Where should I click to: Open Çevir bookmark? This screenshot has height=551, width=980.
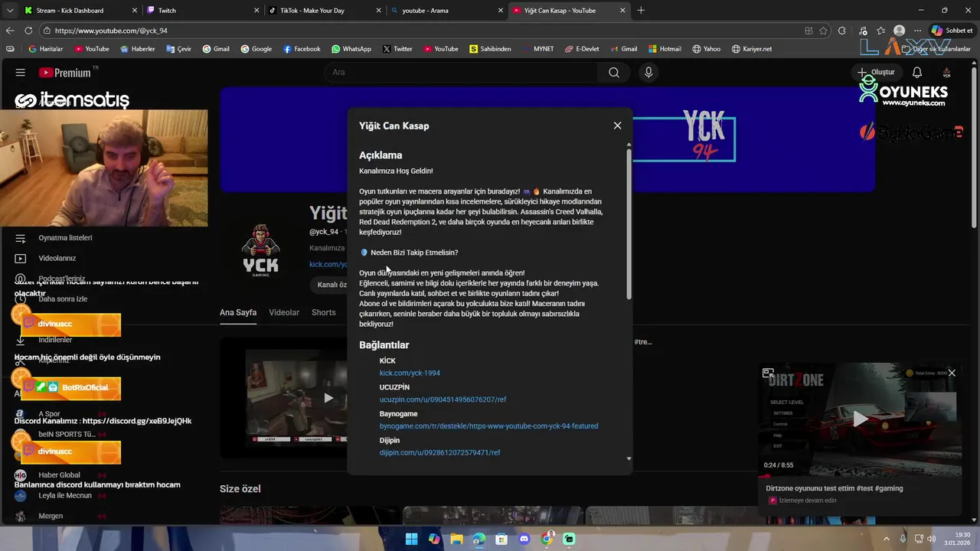pos(178,49)
